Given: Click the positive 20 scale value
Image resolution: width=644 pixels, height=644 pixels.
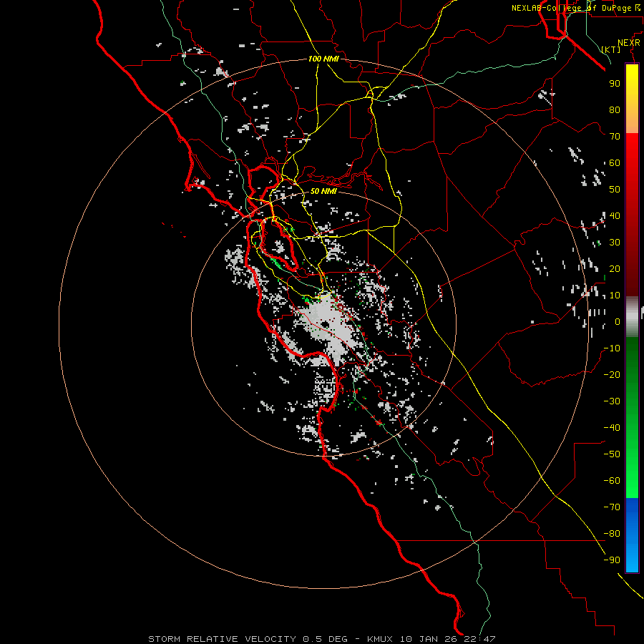Looking at the screenshot, I should click(615, 268).
